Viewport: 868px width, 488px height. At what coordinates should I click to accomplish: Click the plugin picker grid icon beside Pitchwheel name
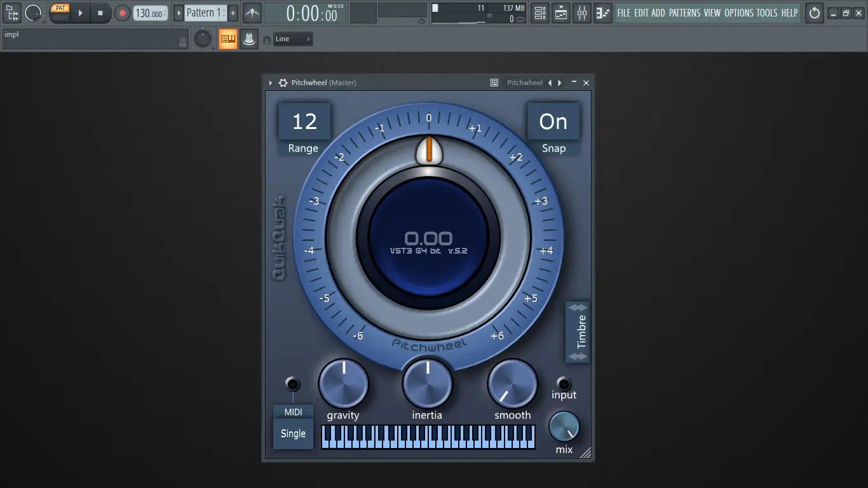tap(494, 83)
